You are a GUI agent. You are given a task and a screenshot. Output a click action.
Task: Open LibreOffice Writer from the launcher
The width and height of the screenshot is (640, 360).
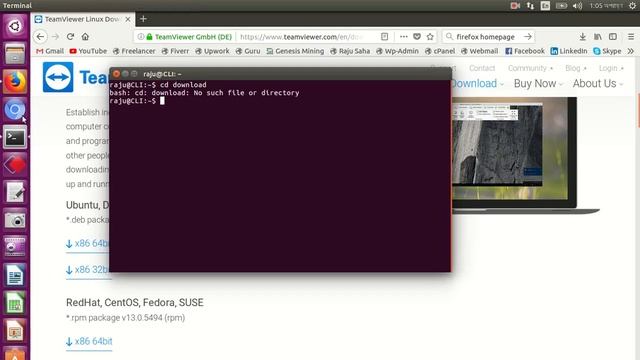[x=15, y=276]
